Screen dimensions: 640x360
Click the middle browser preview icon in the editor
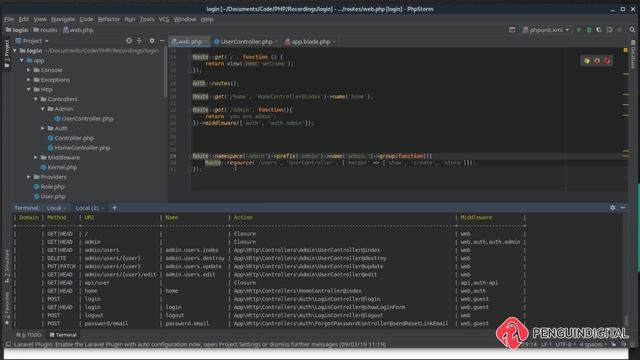tap(597, 61)
